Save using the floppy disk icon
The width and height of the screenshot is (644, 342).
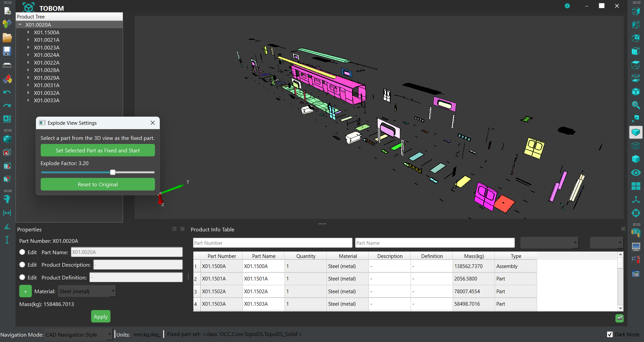[7, 51]
